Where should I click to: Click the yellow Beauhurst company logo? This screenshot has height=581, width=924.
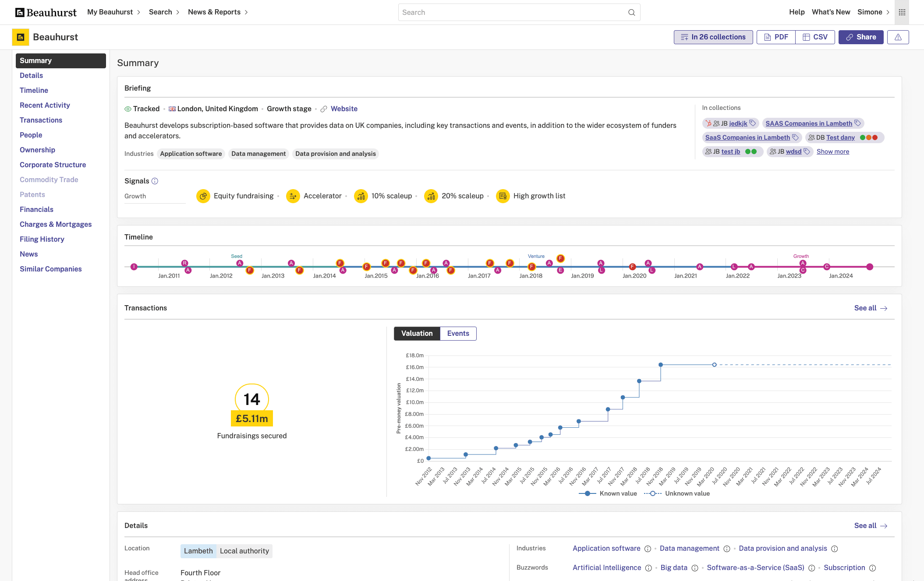(x=21, y=37)
